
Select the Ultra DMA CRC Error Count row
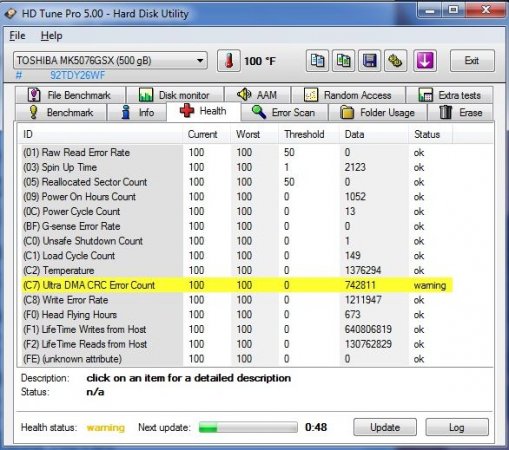click(237, 285)
